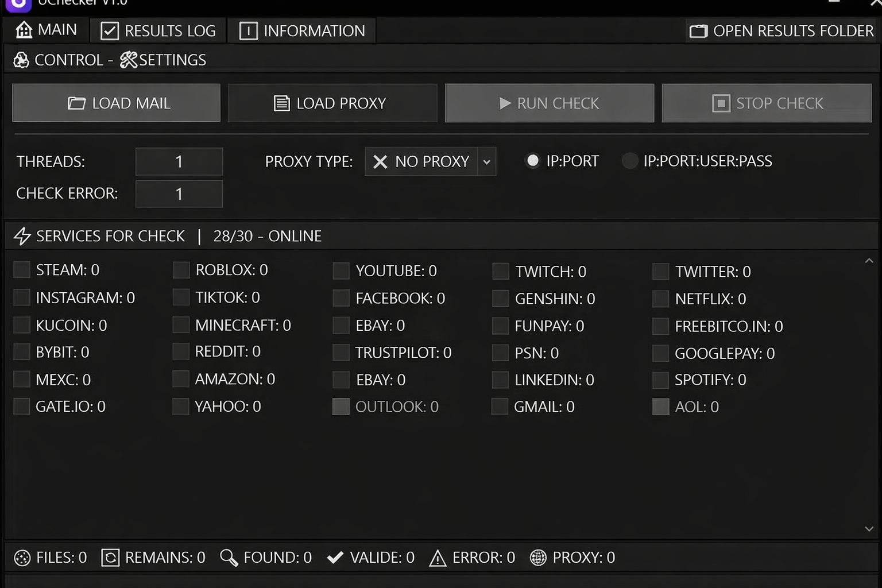Click the document icon on Load Proxy
The height and width of the screenshot is (588, 882).
point(281,103)
